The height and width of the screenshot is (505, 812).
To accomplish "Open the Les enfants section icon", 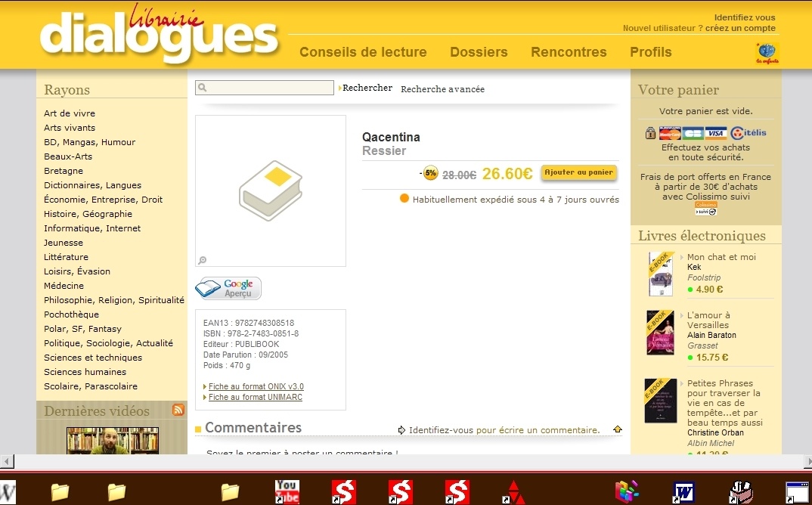I will (767, 54).
